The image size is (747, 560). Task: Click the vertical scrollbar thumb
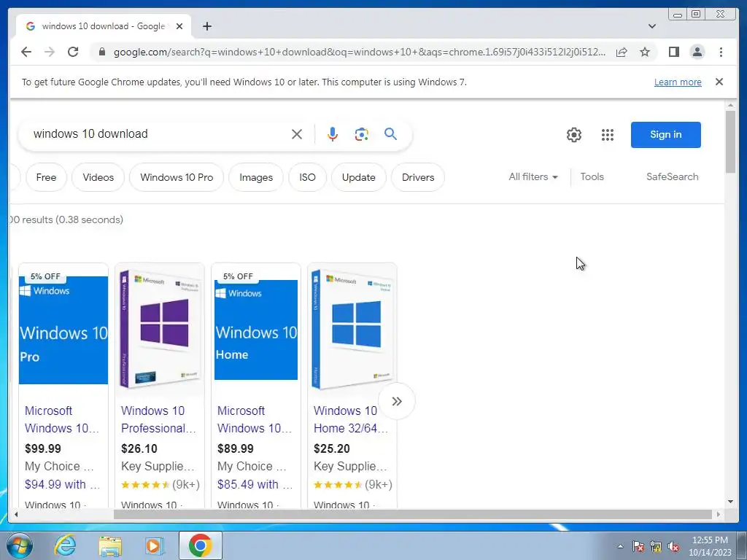pyautogui.click(x=730, y=142)
